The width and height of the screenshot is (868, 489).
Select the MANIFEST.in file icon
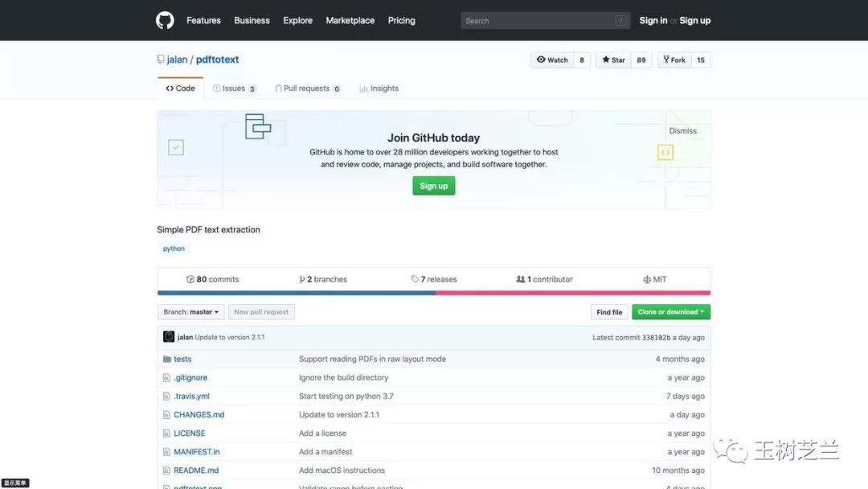point(166,452)
